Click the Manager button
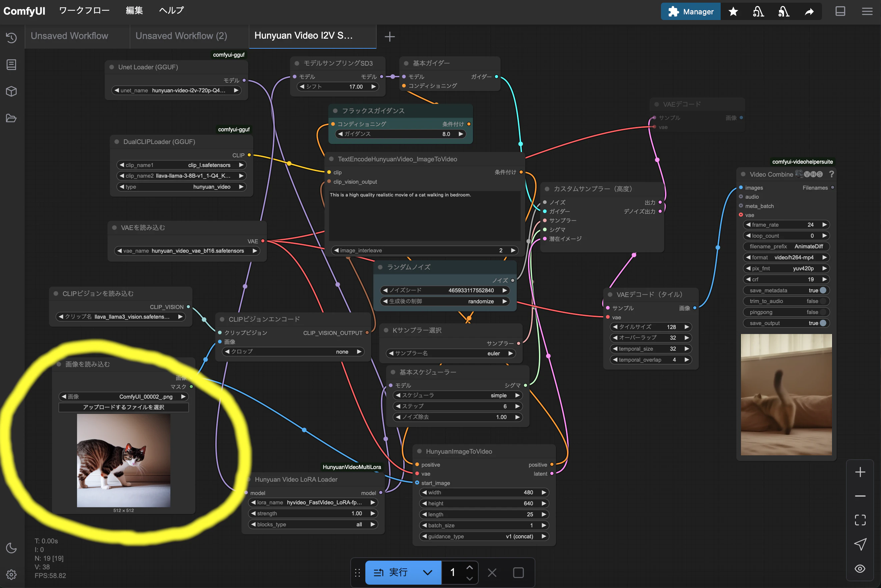 (x=691, y=12)
